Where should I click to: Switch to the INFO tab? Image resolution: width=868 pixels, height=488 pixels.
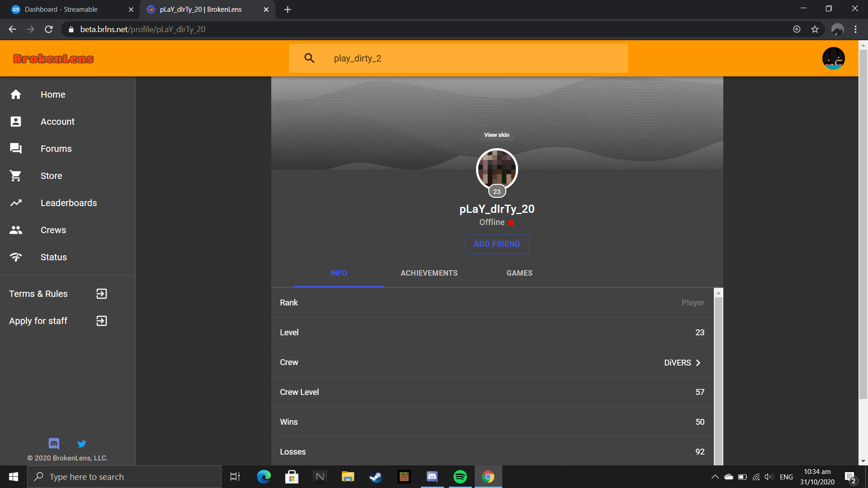coord(339,273)
